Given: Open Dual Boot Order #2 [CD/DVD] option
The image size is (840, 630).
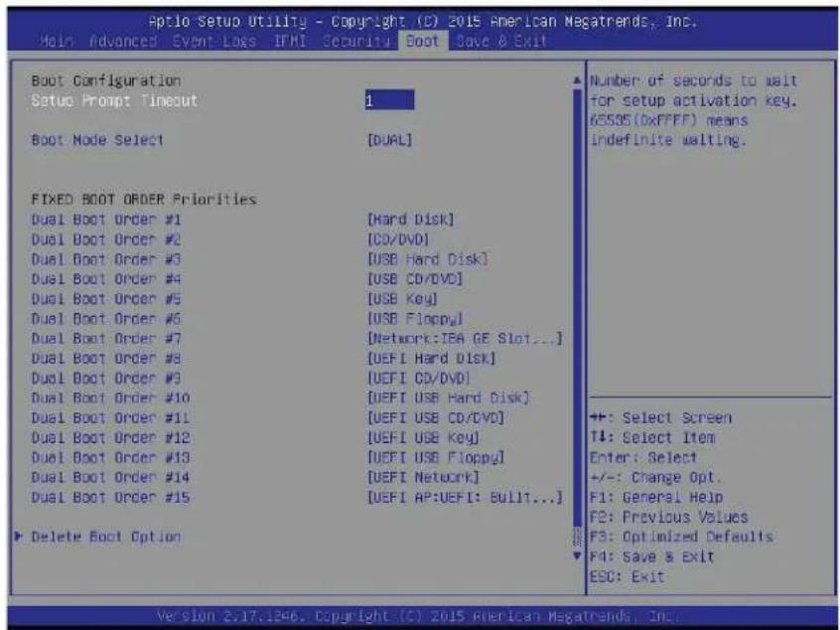Looking at the screenshot, I should [x=398, y=239].
